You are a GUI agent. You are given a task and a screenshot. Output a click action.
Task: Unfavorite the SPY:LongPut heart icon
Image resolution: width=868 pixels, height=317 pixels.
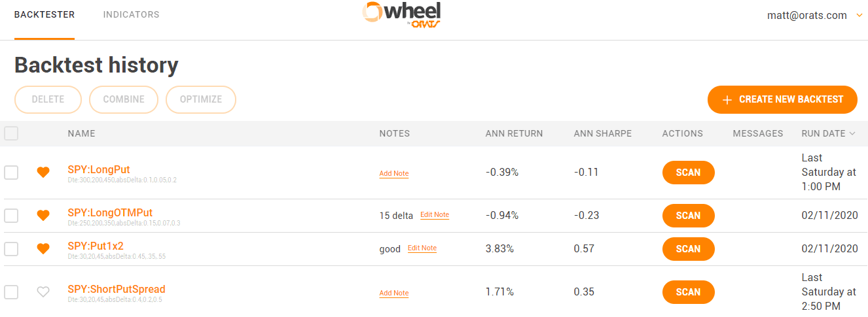click(x=43, y=173)
